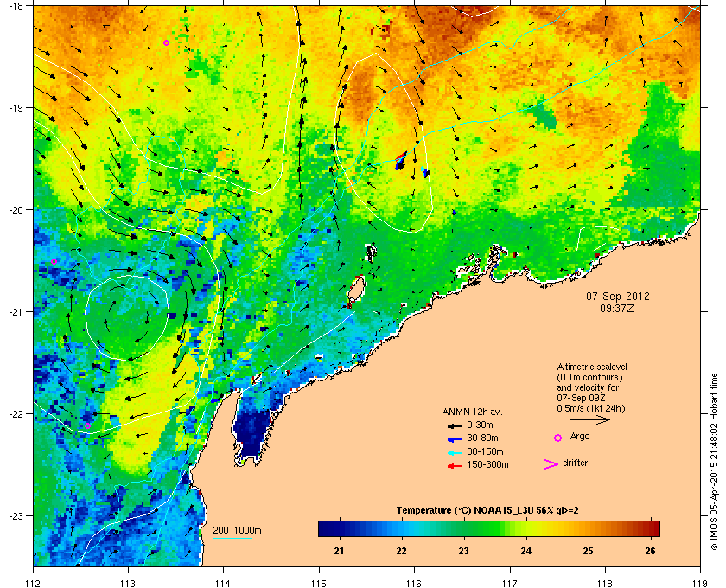726x588 pixels.
Task: Click the colorbar tick label '21'
Action: pos(339,551)
